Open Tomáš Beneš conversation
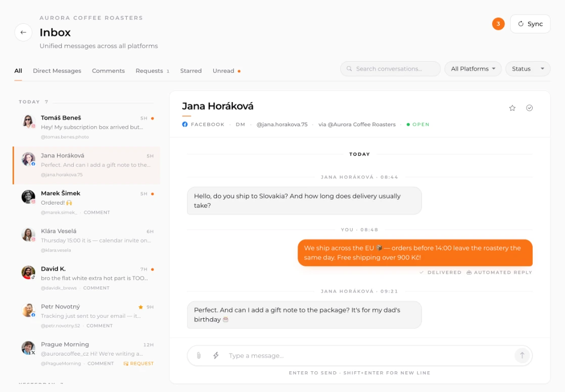This screenshot has height=392, width=565. pos(86,127)
